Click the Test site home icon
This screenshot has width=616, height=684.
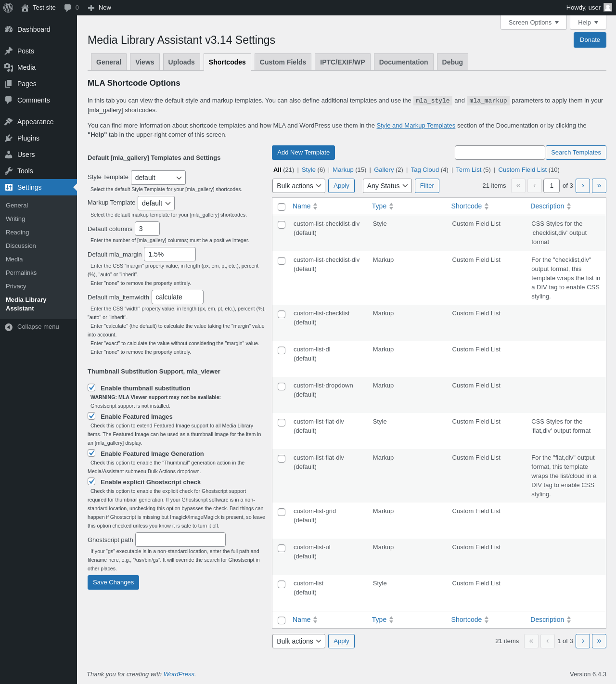click(x=25, y=8)
